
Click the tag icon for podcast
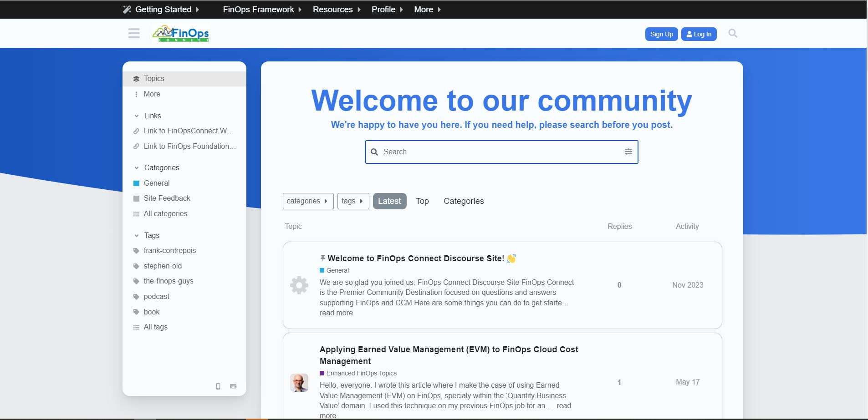click(136, 297)
